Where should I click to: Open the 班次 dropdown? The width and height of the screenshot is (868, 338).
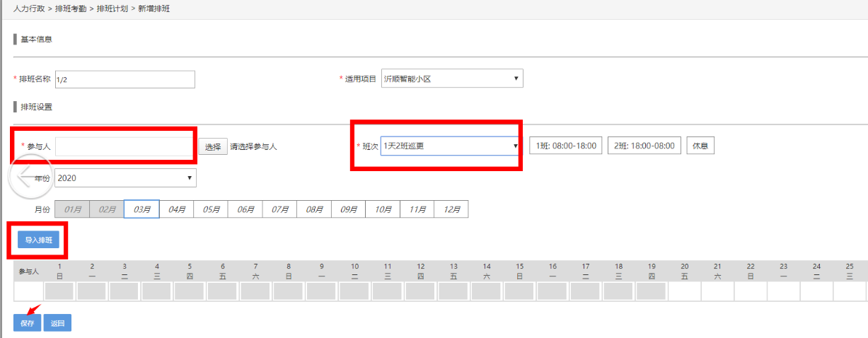pyautogui.click(x=451, y=146)
